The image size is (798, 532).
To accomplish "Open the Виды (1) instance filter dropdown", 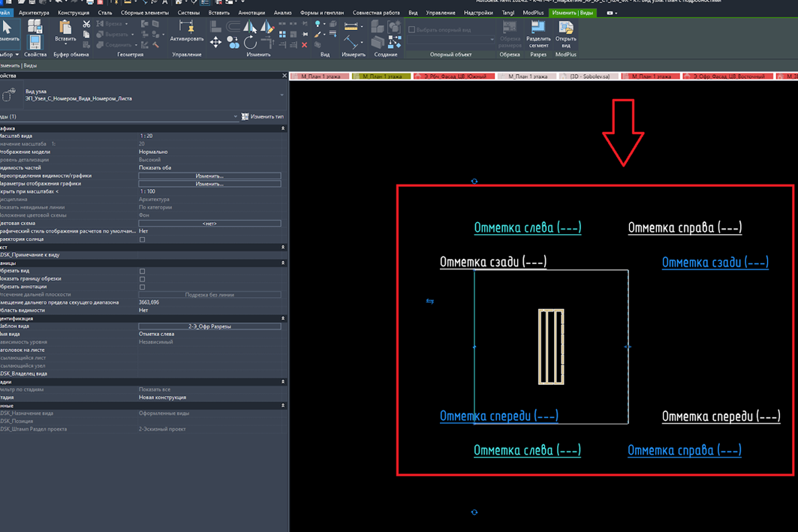I will 235,116.
